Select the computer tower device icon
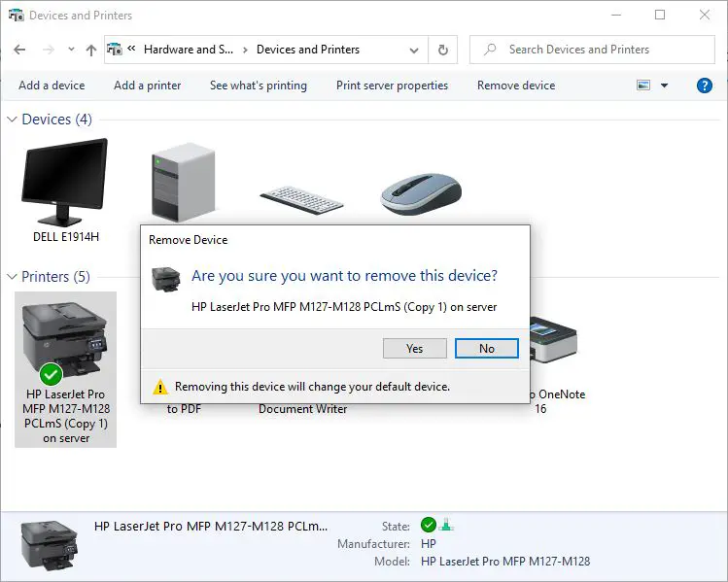The width and height of the screenshot is (728, 582). pos(183,184)
